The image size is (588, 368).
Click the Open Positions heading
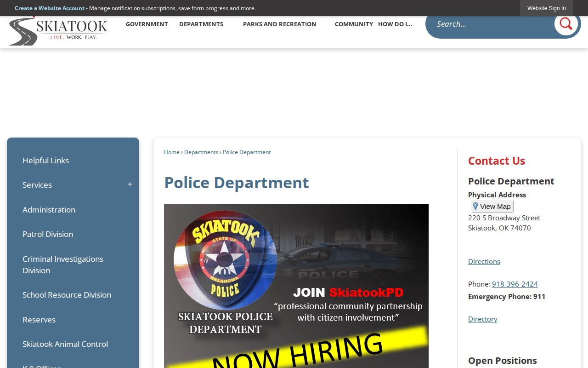(x=503, y=361)
